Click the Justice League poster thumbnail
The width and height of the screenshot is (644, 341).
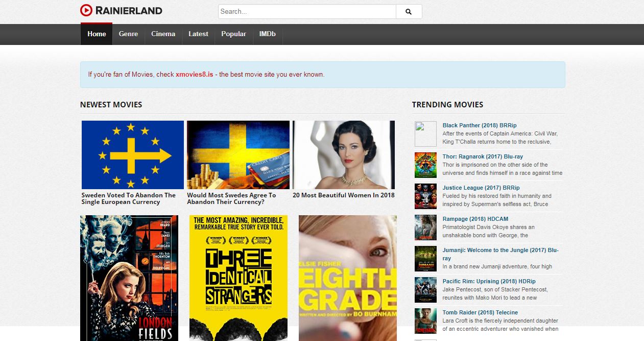pyautogui.click(x=425, y=196)
